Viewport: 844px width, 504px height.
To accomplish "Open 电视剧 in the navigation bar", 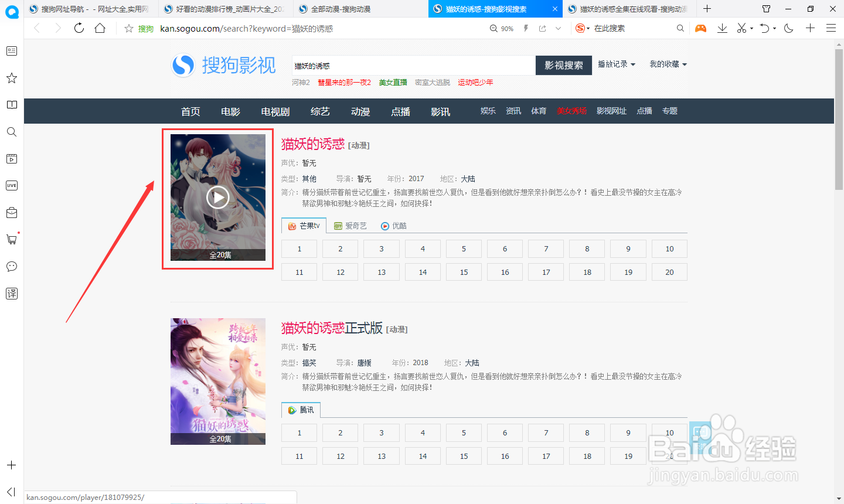I will click(275, 111).
